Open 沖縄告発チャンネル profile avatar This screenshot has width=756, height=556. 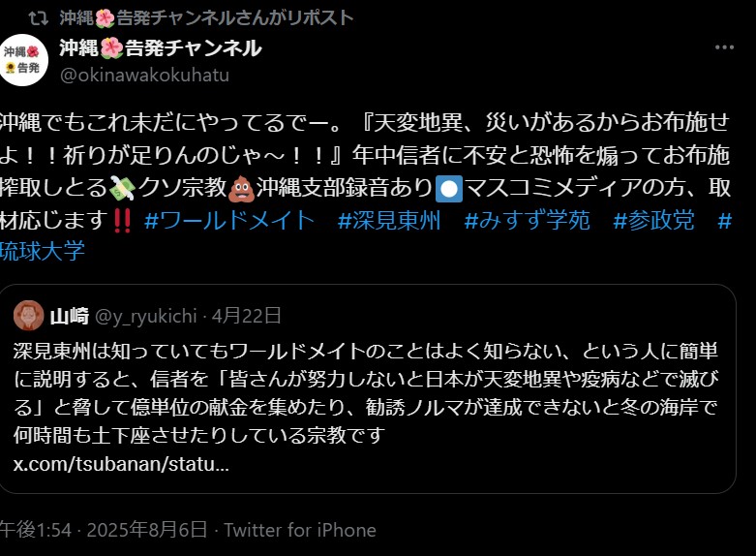[22, 60]
